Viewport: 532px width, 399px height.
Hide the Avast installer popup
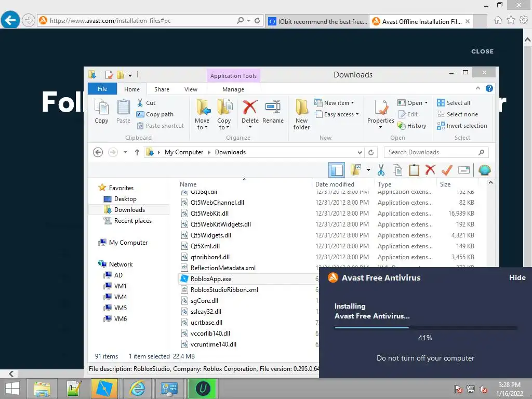click(x=517, y=277)
